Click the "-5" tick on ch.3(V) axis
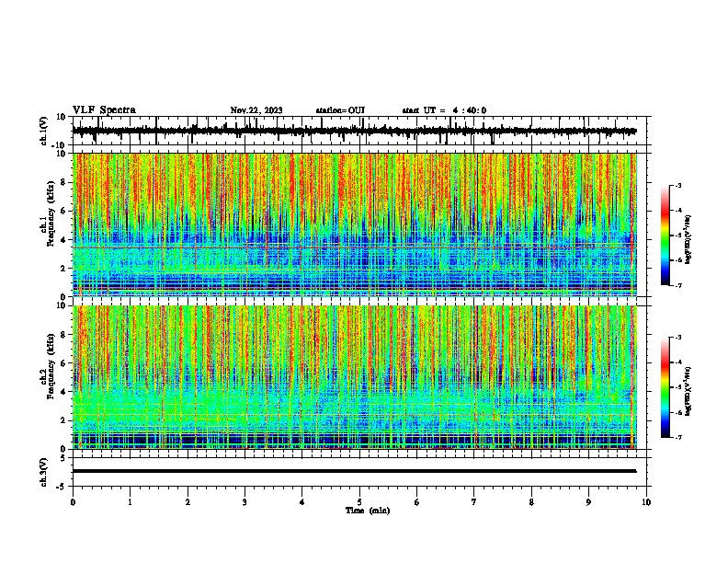 (x=63, y=487)
